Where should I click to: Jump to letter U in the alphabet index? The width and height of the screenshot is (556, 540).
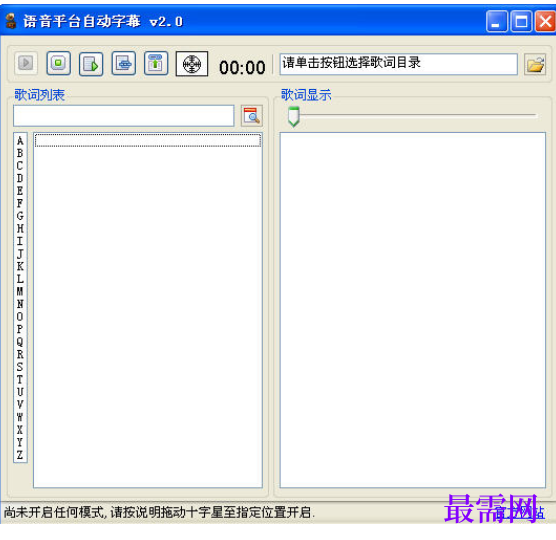(20, 392)
